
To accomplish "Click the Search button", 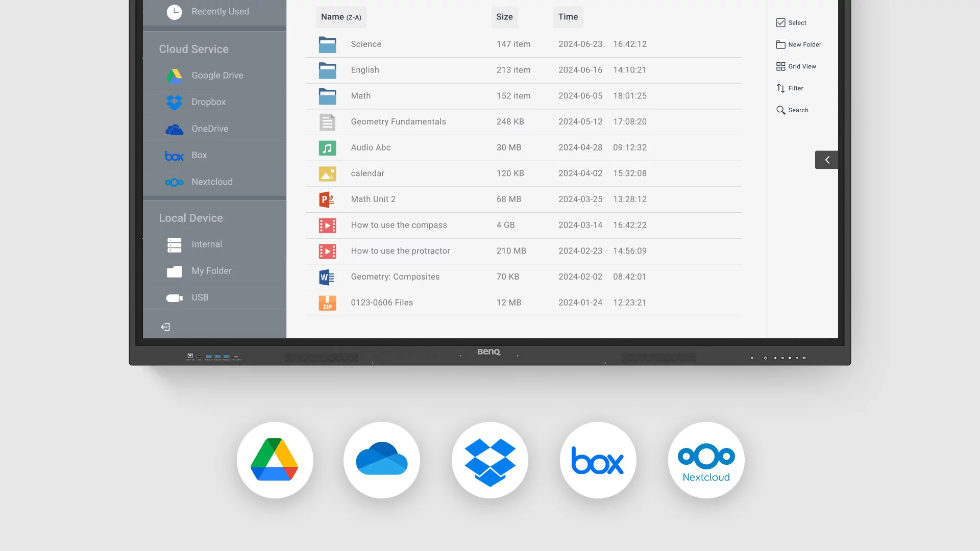I will [x=792, y=110].
